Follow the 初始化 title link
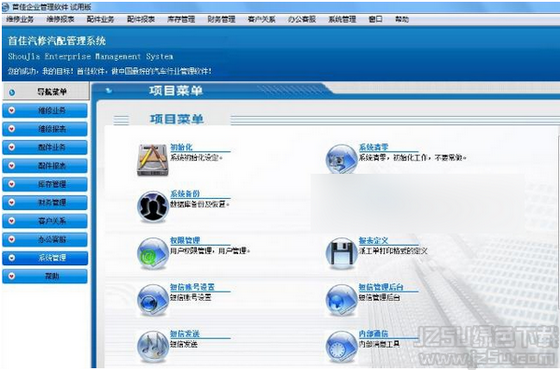560x370 pixels. tap(181, 147)
